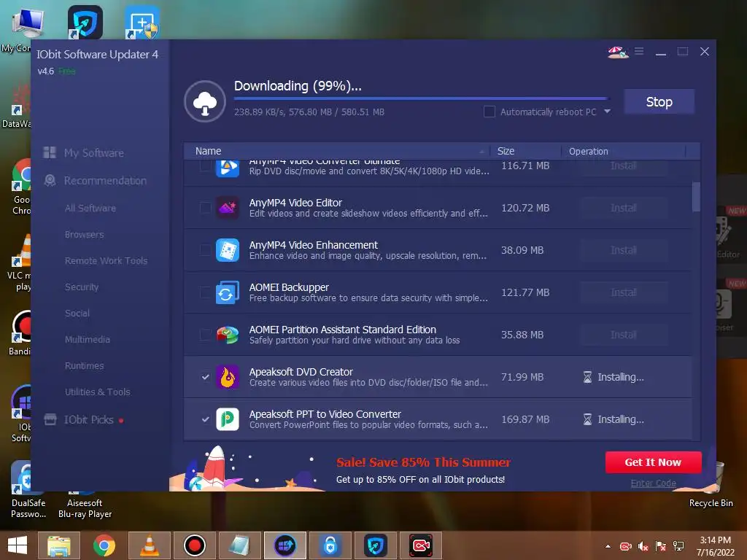
Task: Click AnyMP4 Video Converter Ultimate app icon
Action: pyautogui.click(x=228, y=167)
